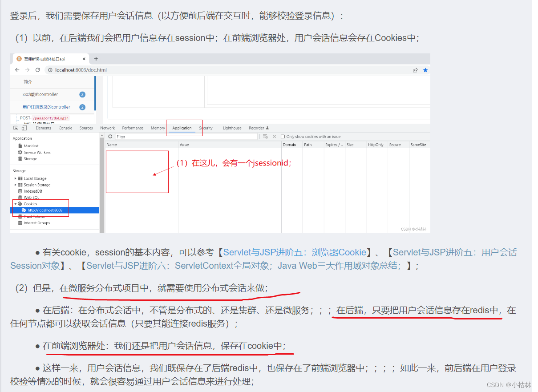Click the blue bookmark star
This screenshot has height=392, width=538.
click(x=425, y=70)
